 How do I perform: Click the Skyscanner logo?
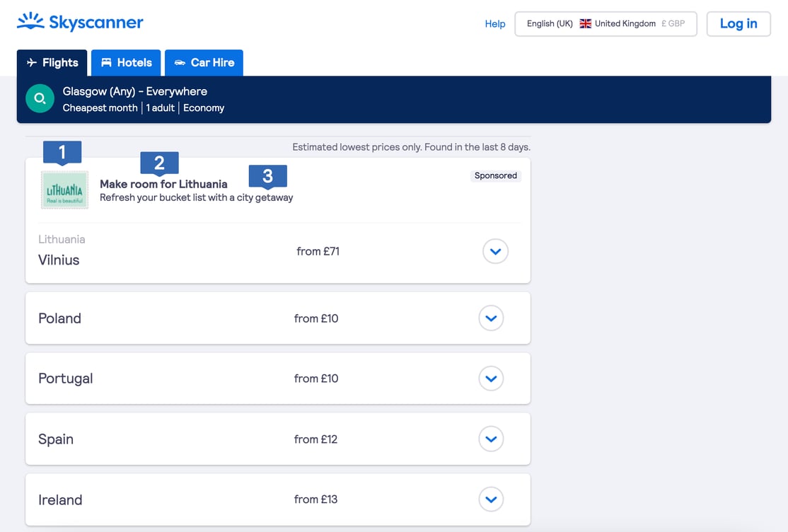click(80, 22)
